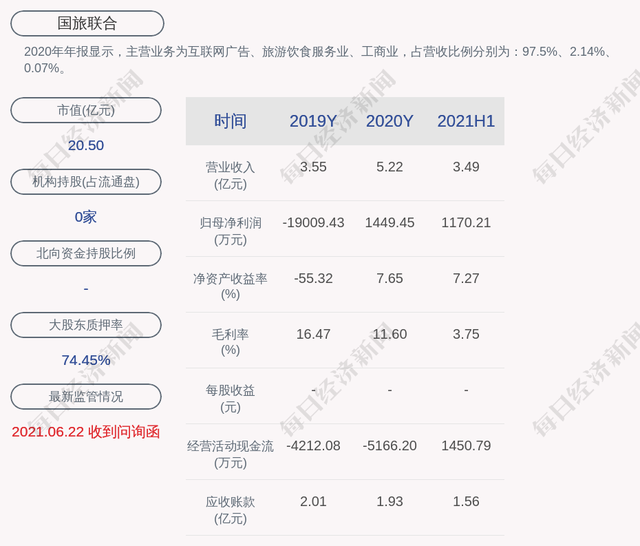This screenshot has width=640, height=546.
Task: Select the 2019Y column header
Action: click(313, 121)
